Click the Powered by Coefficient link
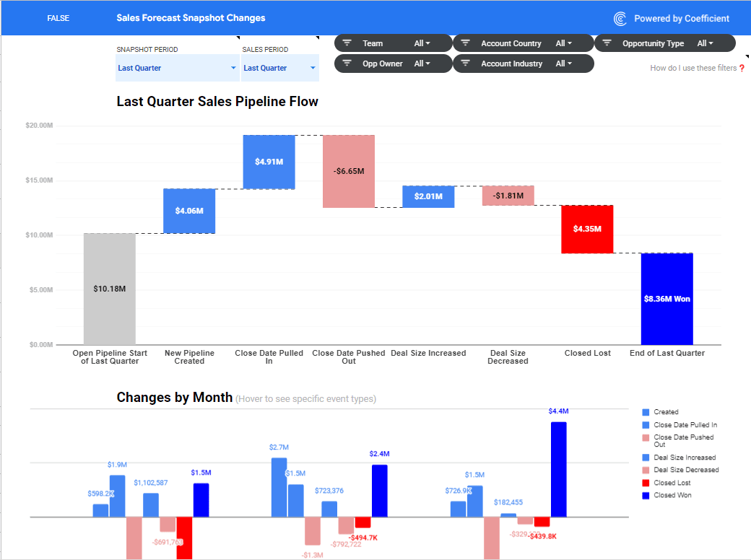Screen dimensions: 751x560 tap(681, 19)
